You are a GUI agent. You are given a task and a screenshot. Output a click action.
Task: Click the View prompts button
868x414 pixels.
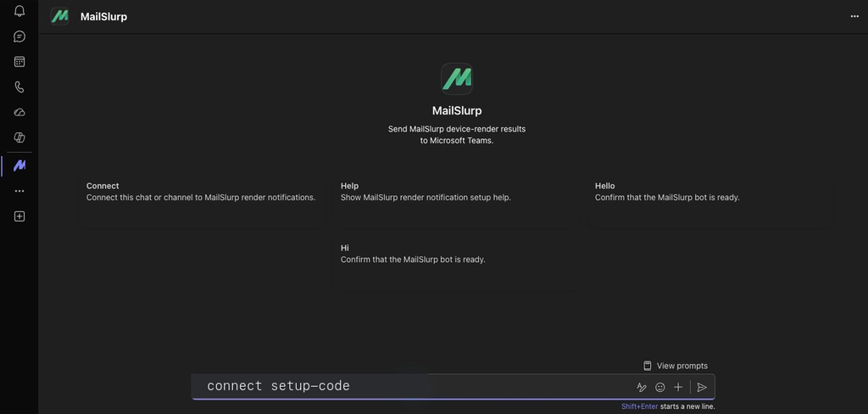[676, 366]
